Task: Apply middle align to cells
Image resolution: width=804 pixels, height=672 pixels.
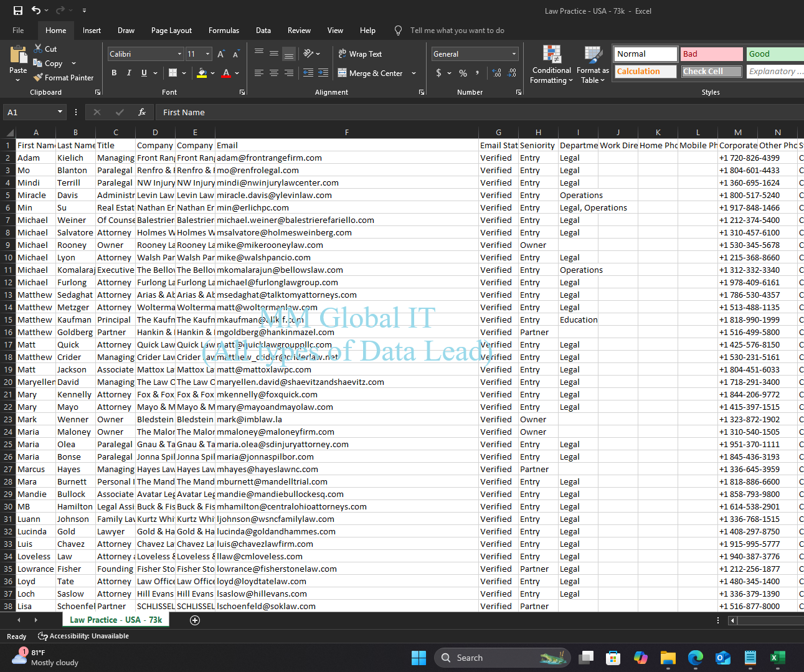Action: point(274,54)
